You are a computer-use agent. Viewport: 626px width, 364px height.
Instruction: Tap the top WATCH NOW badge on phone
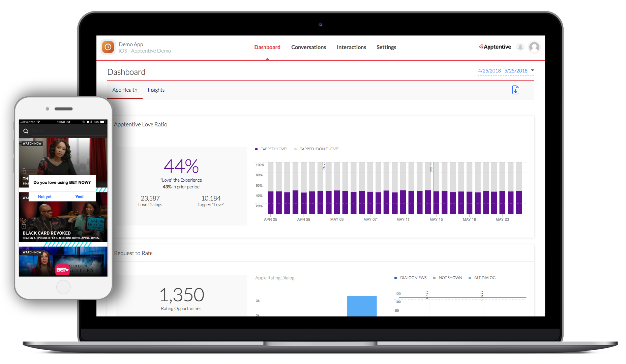(x=32, y=144)
